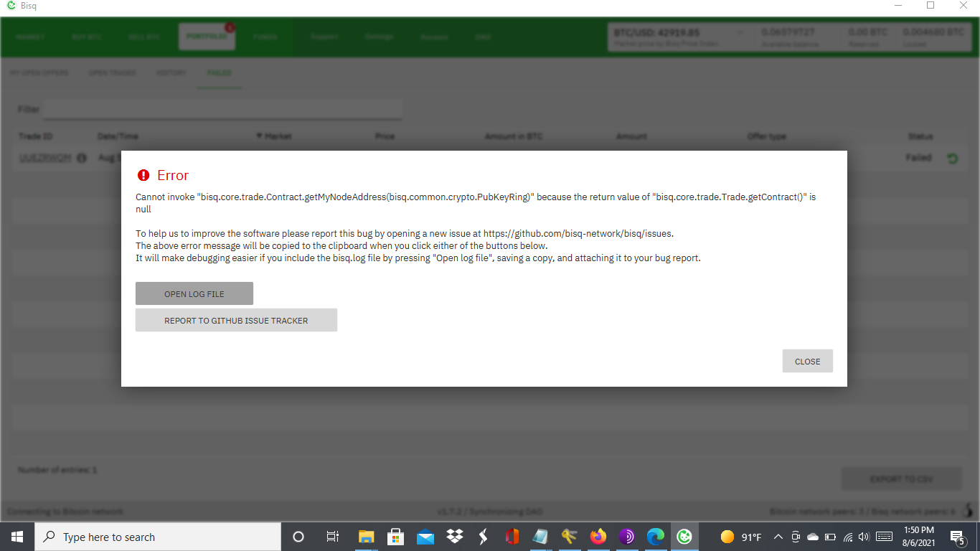Viewport: 980px width, 551px height.
Task: Open the volume speaker tray icon
Action: (x=863, y=537)
